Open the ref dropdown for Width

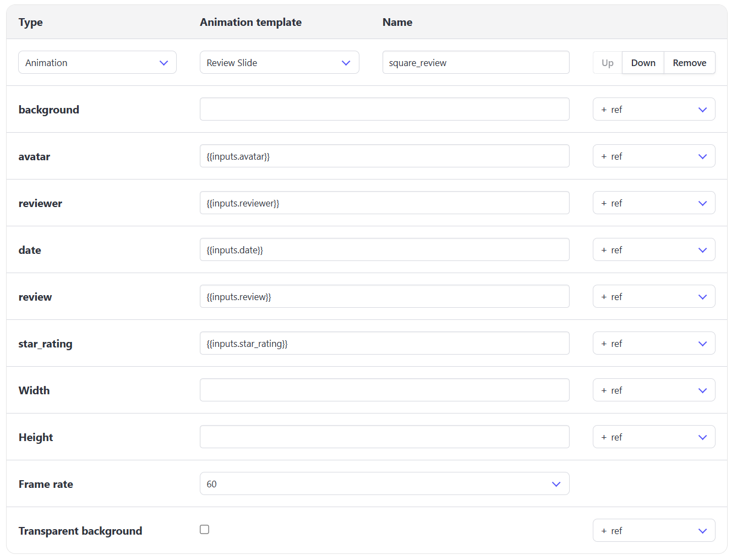point(654,390)
